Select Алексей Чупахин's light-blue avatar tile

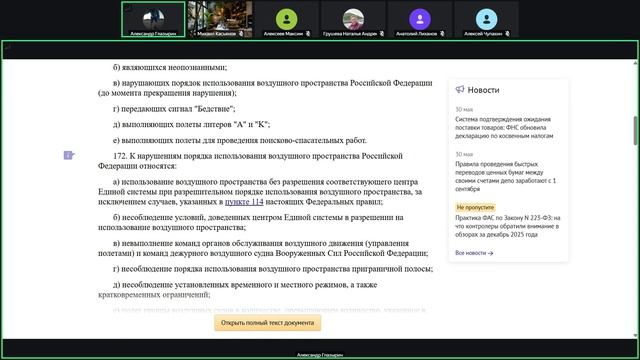point(486,19)
